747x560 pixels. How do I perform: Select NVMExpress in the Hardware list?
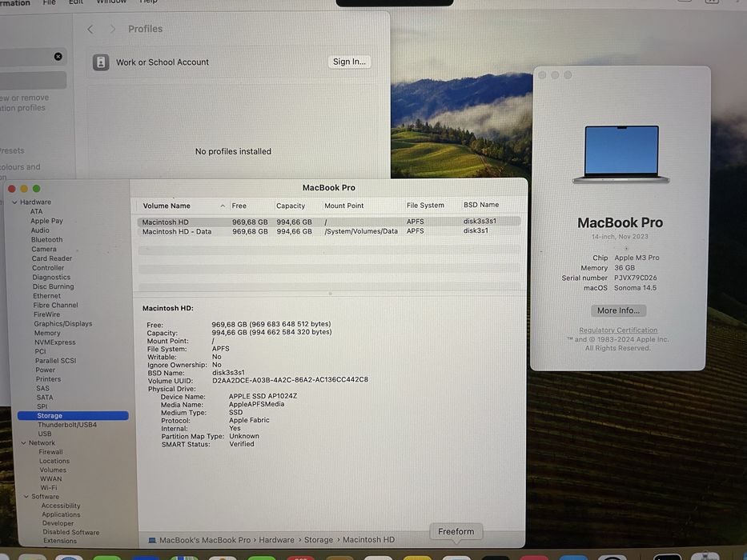tap(54, 342)
